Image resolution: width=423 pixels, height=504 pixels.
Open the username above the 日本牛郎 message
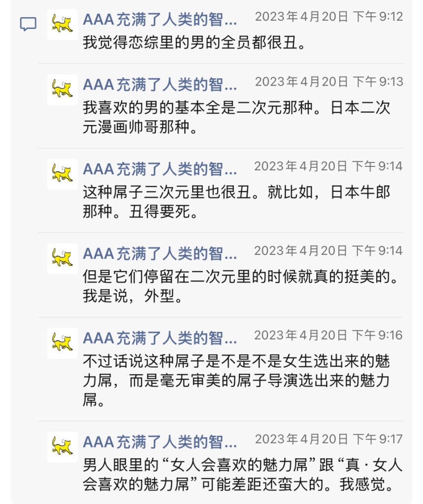160,169
